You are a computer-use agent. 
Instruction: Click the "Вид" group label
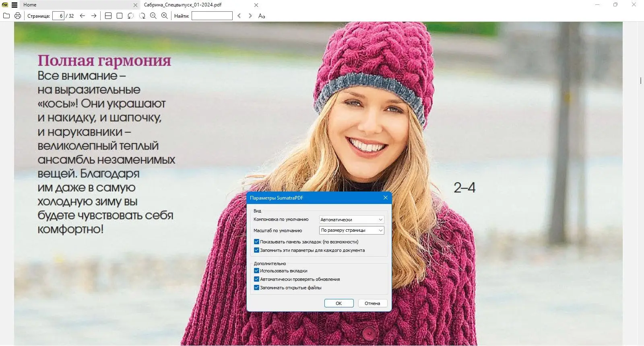(257, 211)
